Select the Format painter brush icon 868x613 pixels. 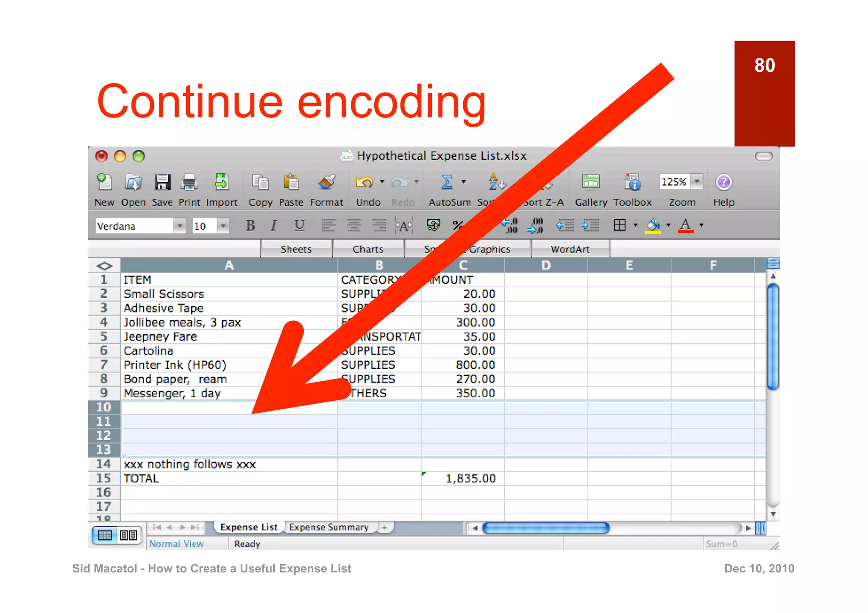[x=326, y=182]
